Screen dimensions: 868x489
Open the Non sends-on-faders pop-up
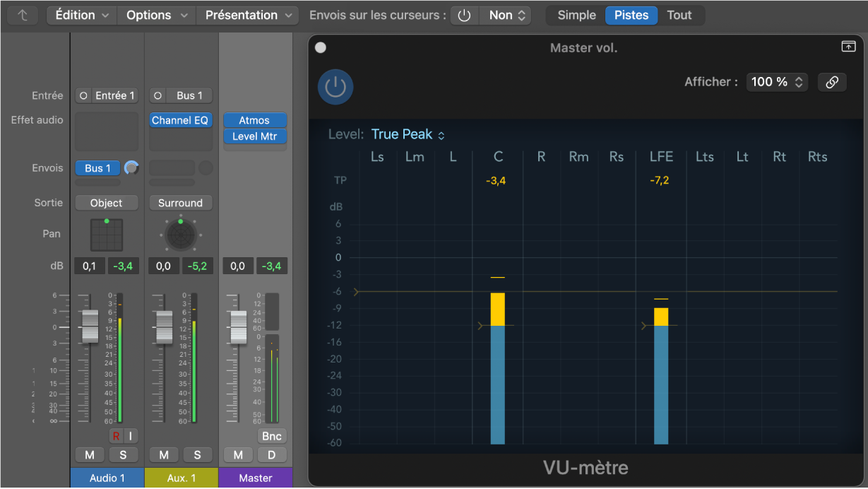(x=506, y=15)
